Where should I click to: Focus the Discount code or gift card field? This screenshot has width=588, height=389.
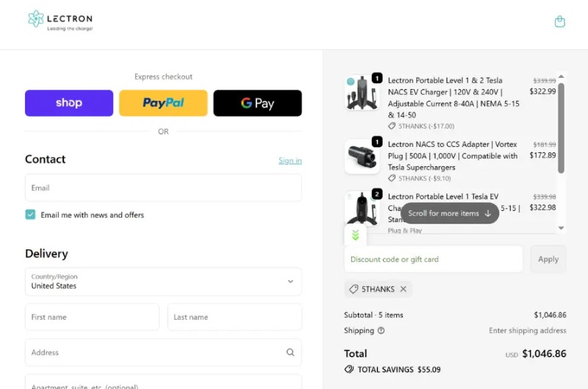(x=433, y=259)
